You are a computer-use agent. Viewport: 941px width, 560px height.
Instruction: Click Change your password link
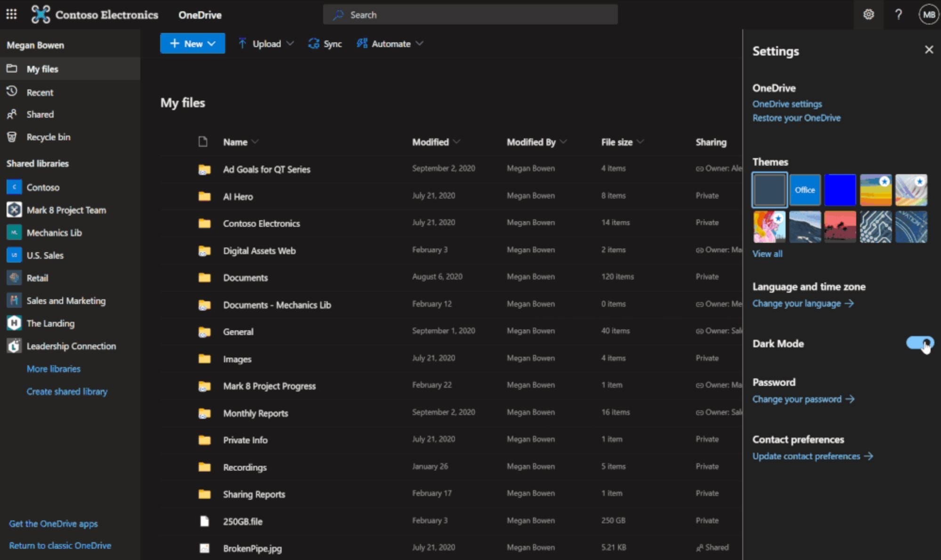pyautogui.click(x=803, y=399)
